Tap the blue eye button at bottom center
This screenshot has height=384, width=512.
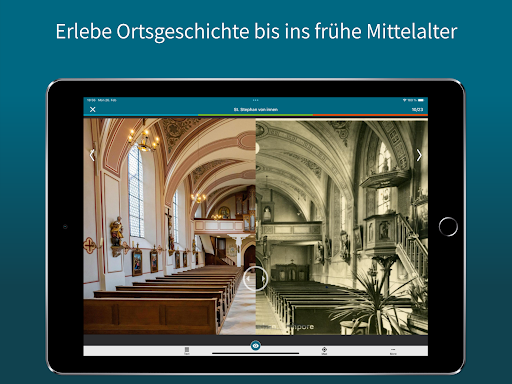256,346
